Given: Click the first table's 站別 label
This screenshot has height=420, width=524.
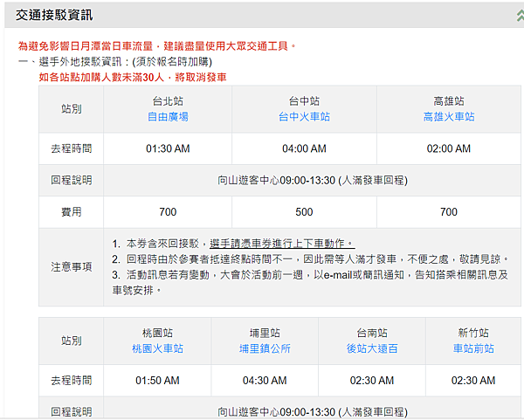Looking at the screenshot, I should point(72,108).
